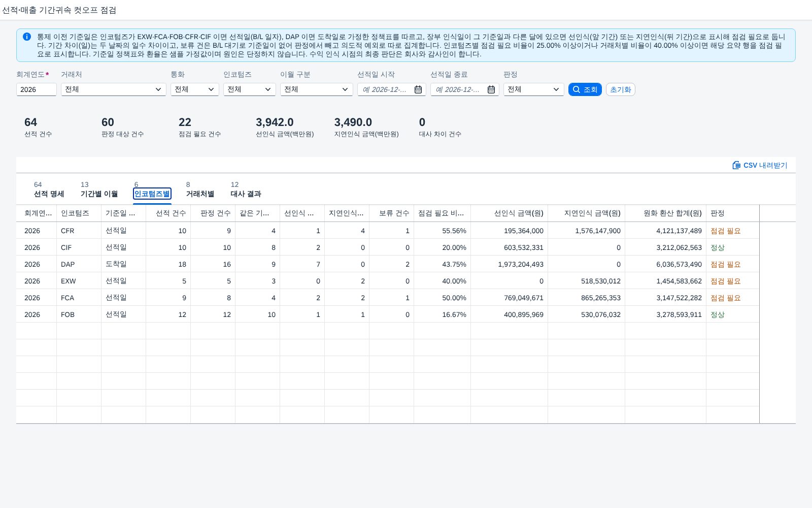Image resolution: width=812 pixels, height=508 pixels.
Task: Open the 대사 결과 tab
Action: [246, 189]
